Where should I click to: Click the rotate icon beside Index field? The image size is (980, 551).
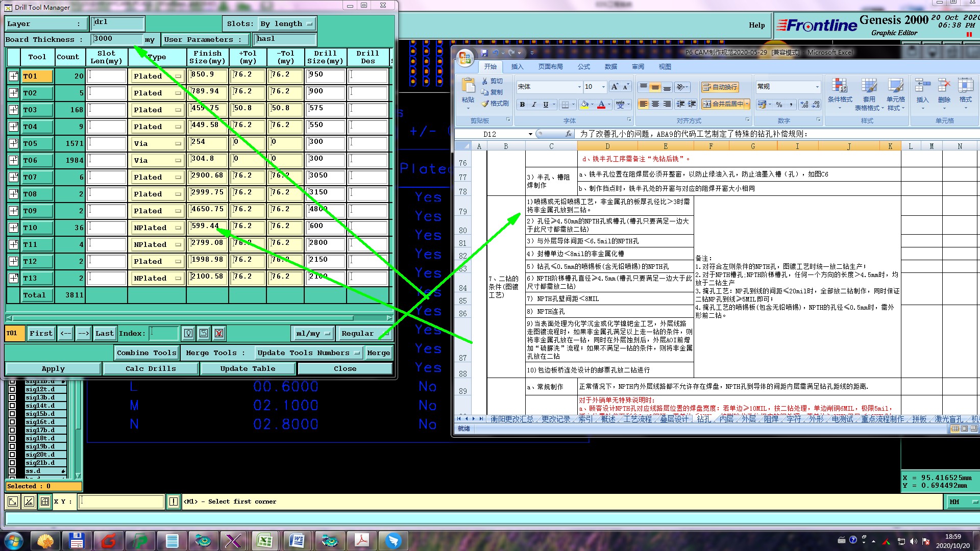[204, 333]
